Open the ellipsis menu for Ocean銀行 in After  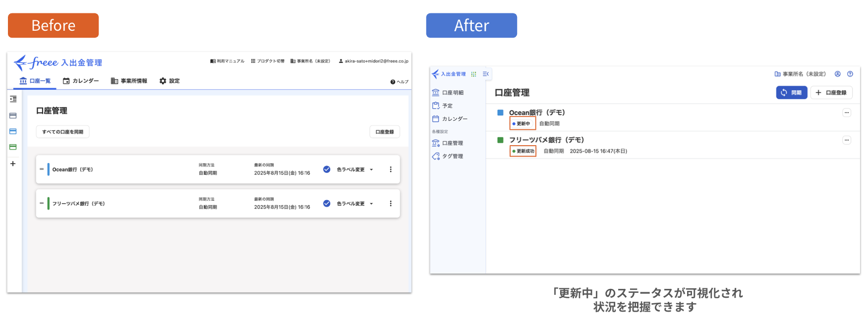pos(847,112)
